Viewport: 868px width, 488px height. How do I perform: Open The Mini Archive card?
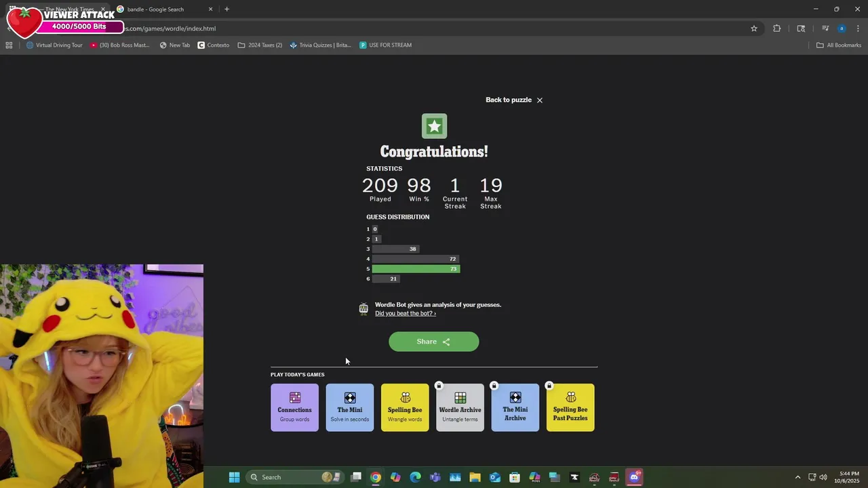point(515,407)
